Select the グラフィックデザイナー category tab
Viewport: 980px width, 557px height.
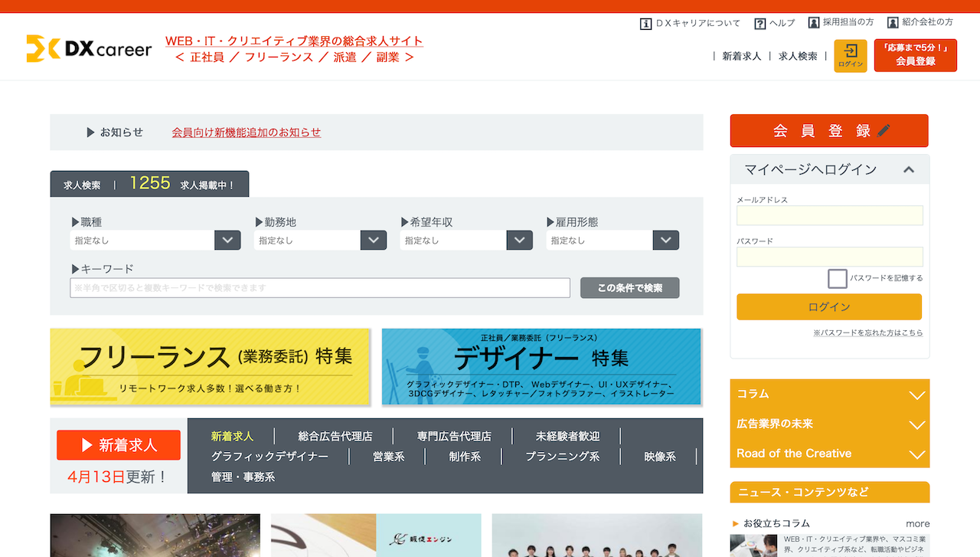269,456
